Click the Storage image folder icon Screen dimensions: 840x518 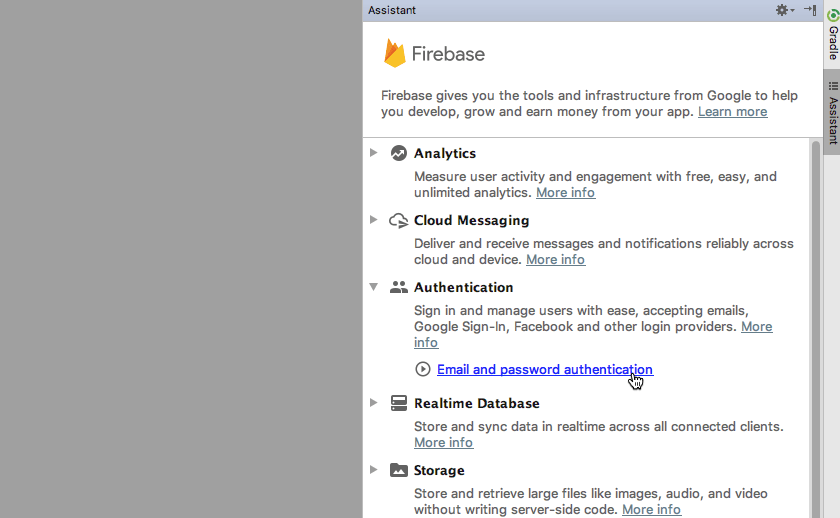tap(398, 470)
